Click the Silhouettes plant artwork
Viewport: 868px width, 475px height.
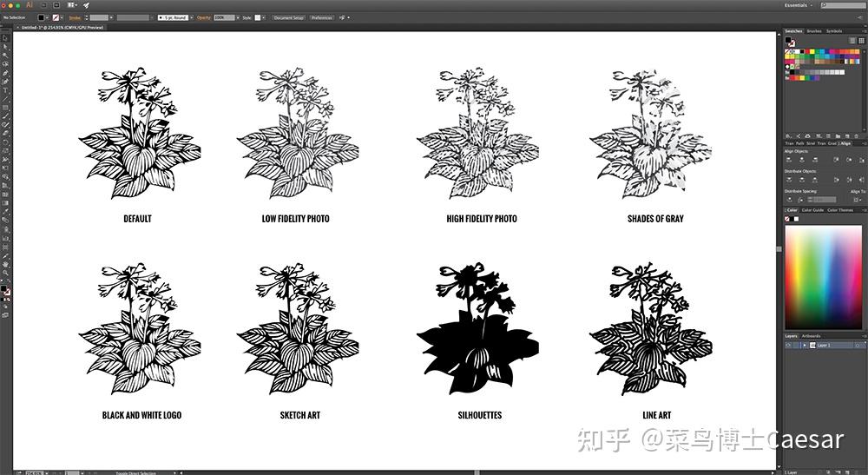[477, 328]
